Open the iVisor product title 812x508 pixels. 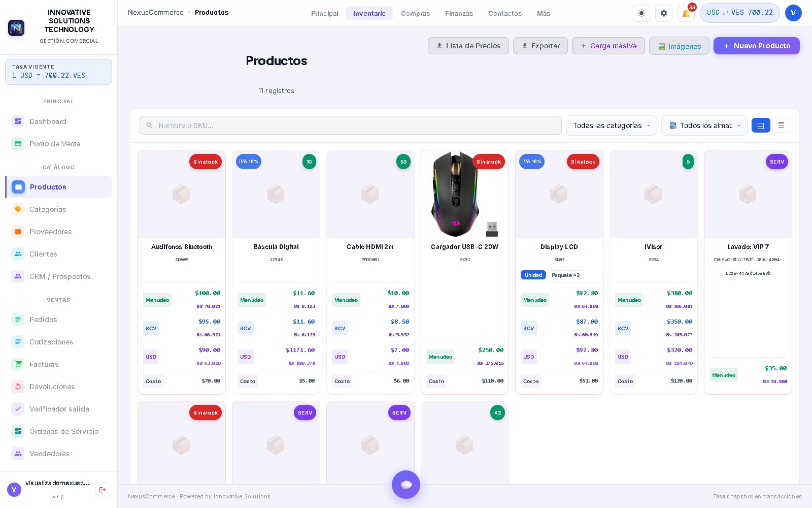tap(654, 247)
